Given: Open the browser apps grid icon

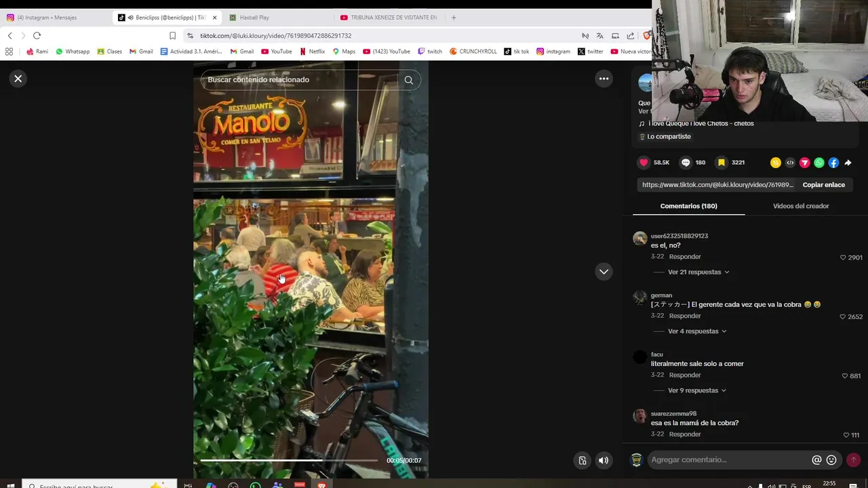Looking at the screenshot, I should click(x=9, y=52).
